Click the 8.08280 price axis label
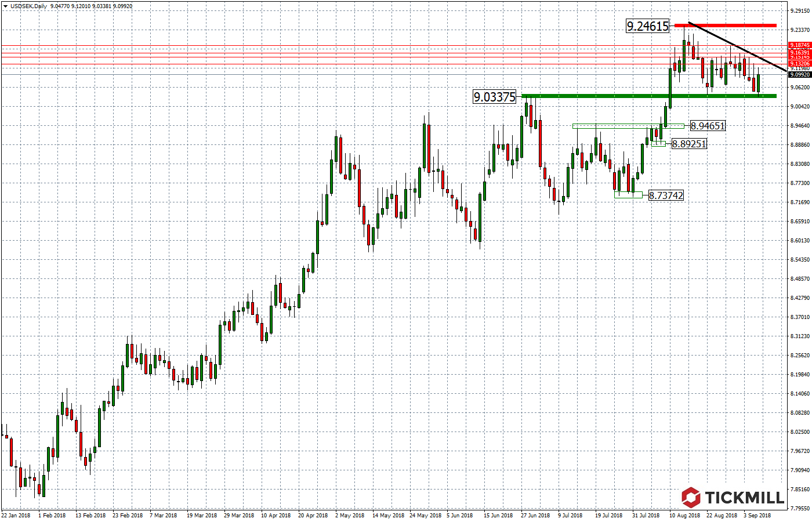The width and height of the screenshot is (812, 522). click(x=800, y=412)
